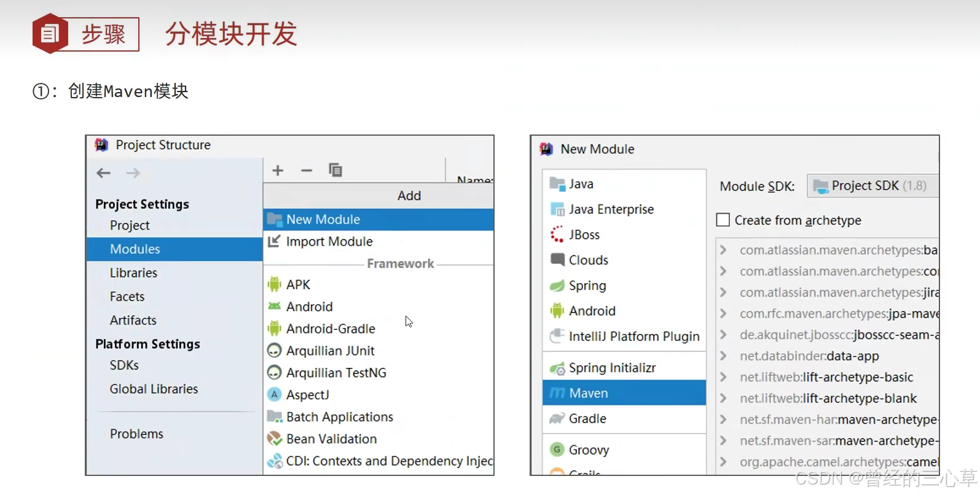Click the Arquillian TestNG icon

[x=275, y=373]
